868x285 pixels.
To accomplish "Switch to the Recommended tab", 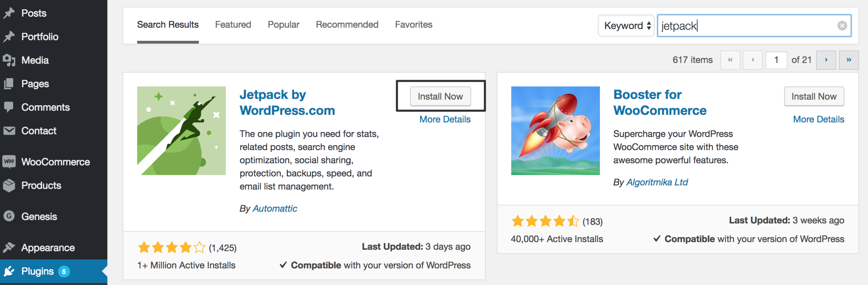I will (347, 25).
